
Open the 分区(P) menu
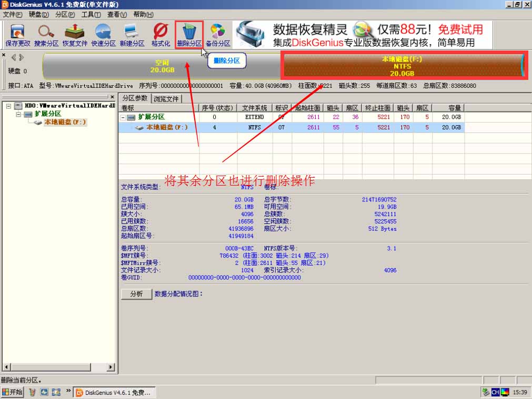[x=62, y=14]
